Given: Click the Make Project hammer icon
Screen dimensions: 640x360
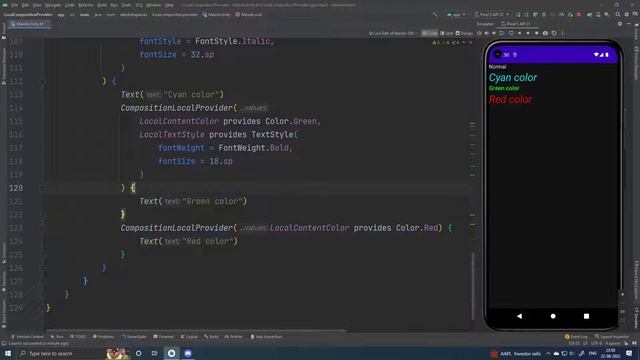Looking at the screenshot, I should 435,15.
